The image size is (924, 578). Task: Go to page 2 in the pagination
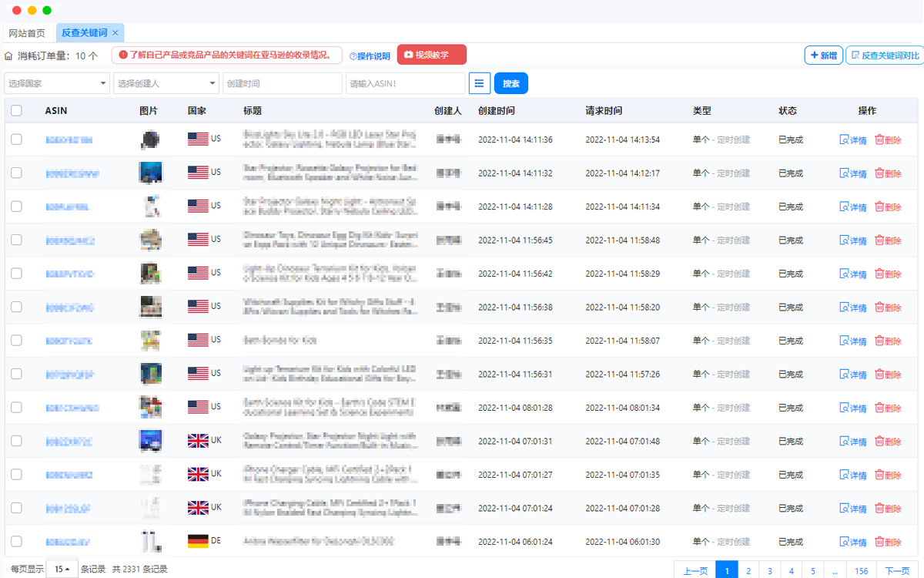pyautogui.click(x=748, y=571)
